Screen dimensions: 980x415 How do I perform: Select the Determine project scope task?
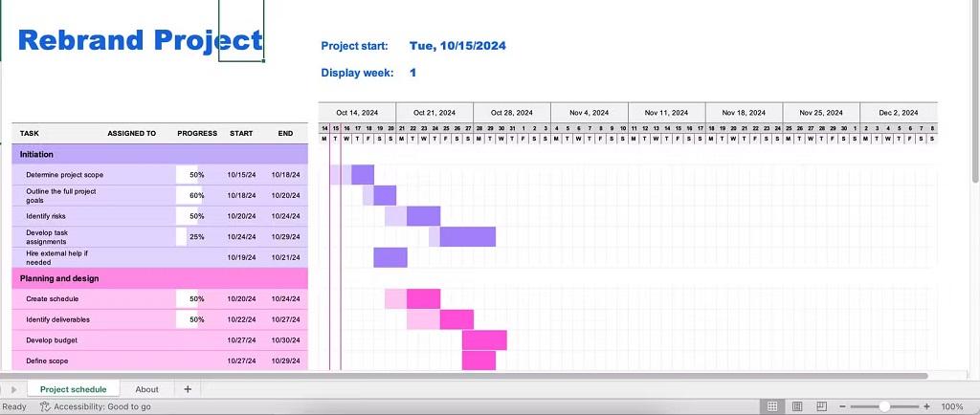pos(65,175)
